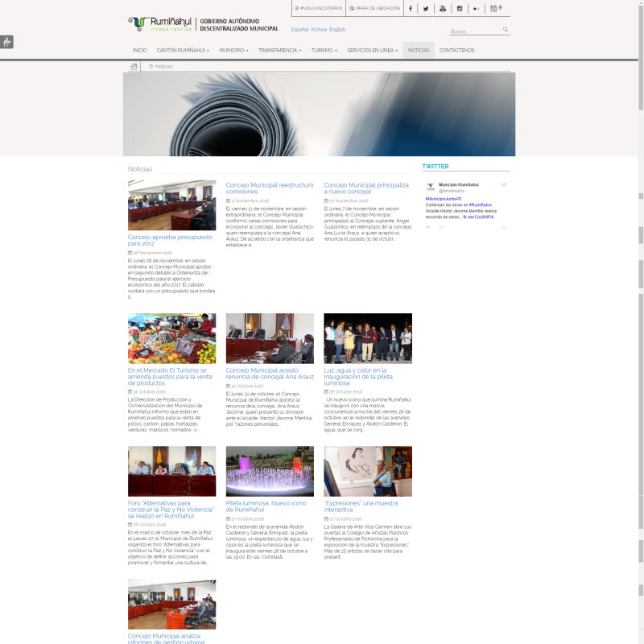Open the Flickr icon in header
Viewport: 644px width, 644px height.
[476, 9]
